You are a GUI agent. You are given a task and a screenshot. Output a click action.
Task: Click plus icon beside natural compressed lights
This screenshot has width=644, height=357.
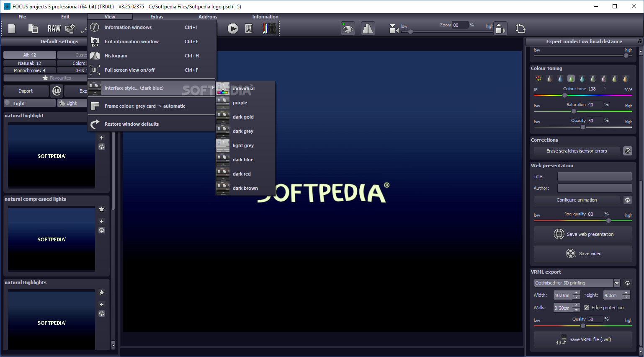click(x=102, y=221)
